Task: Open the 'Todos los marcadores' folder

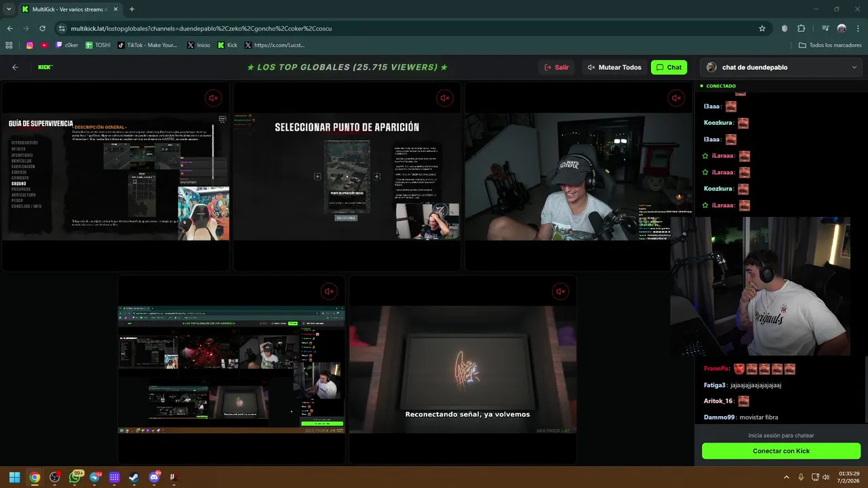Action: (830, 45)
